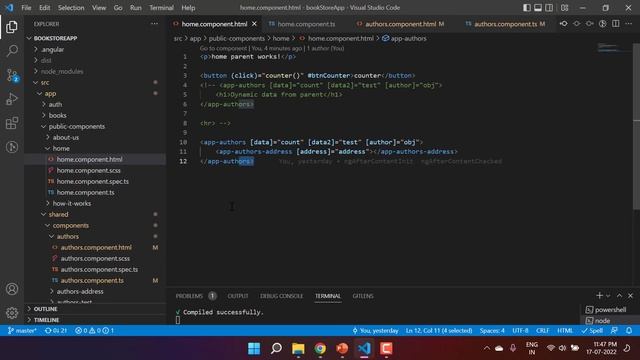Open the Extensions view
Viewport: 640px width, 360px height.
[x=12, y=123]
